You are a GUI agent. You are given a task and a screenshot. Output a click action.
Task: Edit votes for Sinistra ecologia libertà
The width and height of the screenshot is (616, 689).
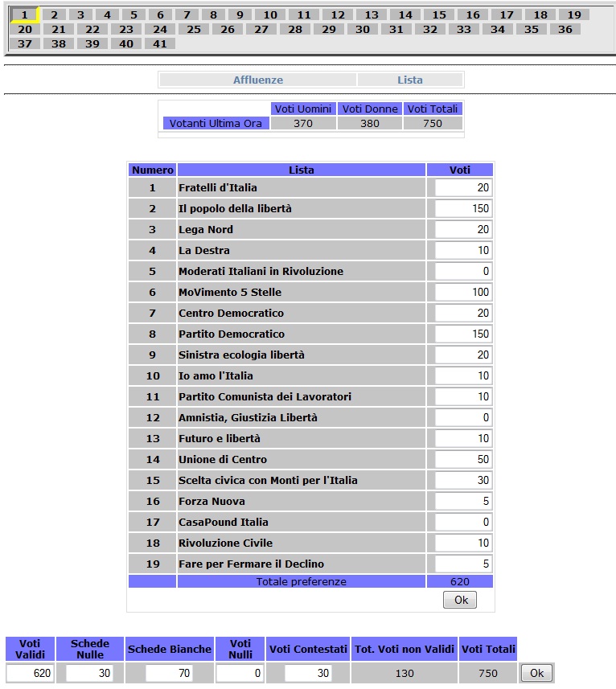click(463, 355)
